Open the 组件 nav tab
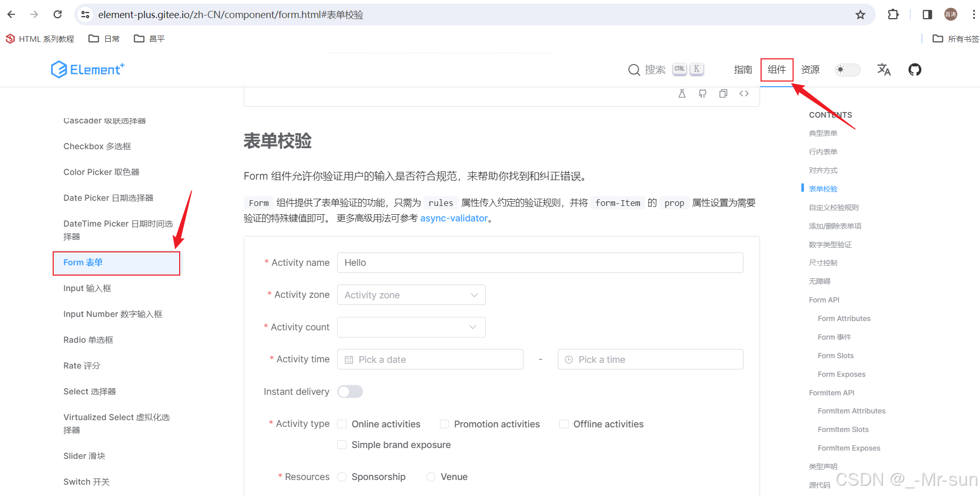Image resolution: width=980 pixels, height=496 pixels. pos(777,70)
